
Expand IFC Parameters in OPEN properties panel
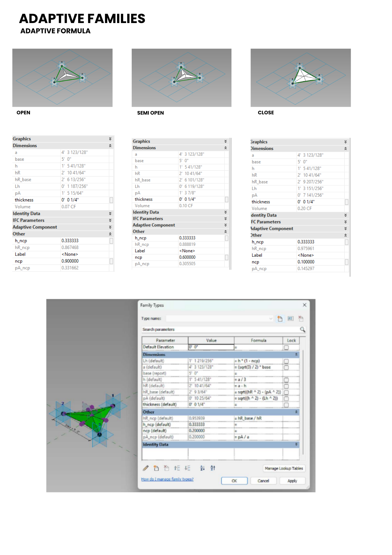click(x=110, y=220)
